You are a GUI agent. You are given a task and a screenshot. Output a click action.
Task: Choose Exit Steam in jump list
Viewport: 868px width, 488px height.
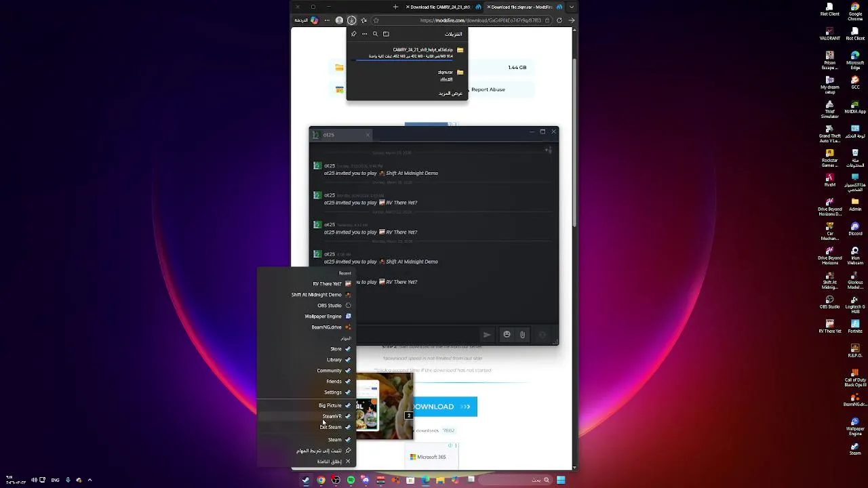click(x=305, y=427)
